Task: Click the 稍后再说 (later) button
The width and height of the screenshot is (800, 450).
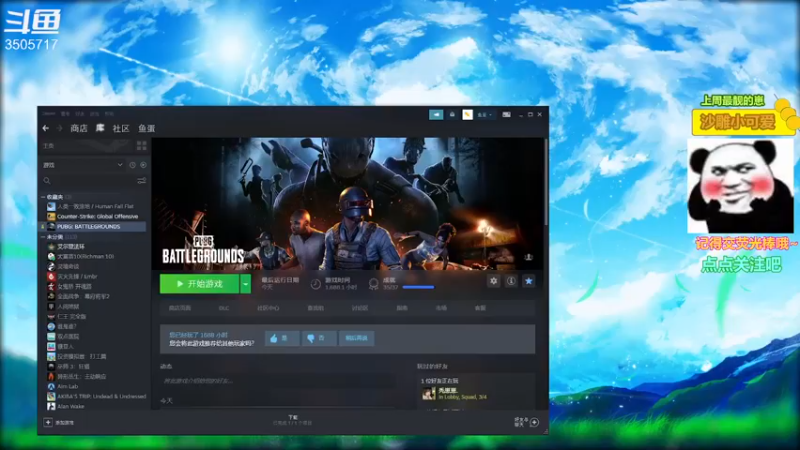Action: [356, 338]
